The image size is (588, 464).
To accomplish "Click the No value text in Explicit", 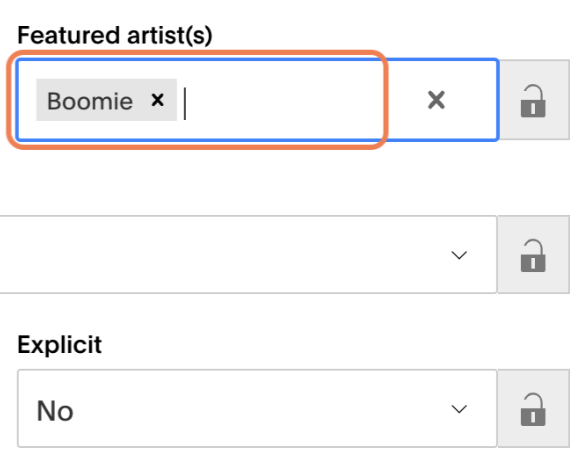I will (55, 411).
